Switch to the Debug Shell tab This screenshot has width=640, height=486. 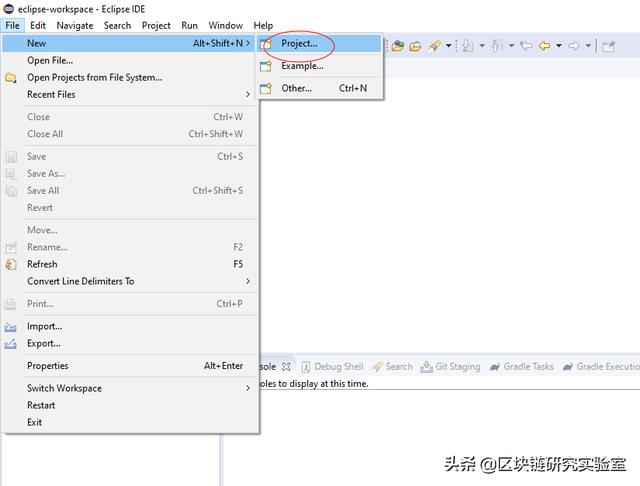pyautogui.click(x=332, y=367)
